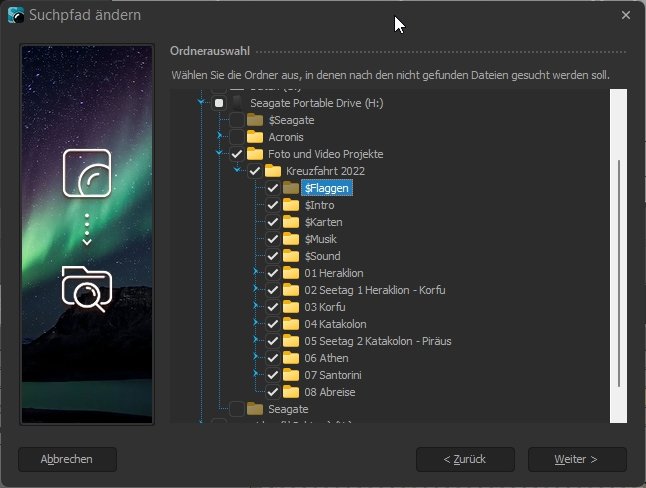Click the 07 Santorini folder icon
The image size is (646, 488).
tap(291, 375)
